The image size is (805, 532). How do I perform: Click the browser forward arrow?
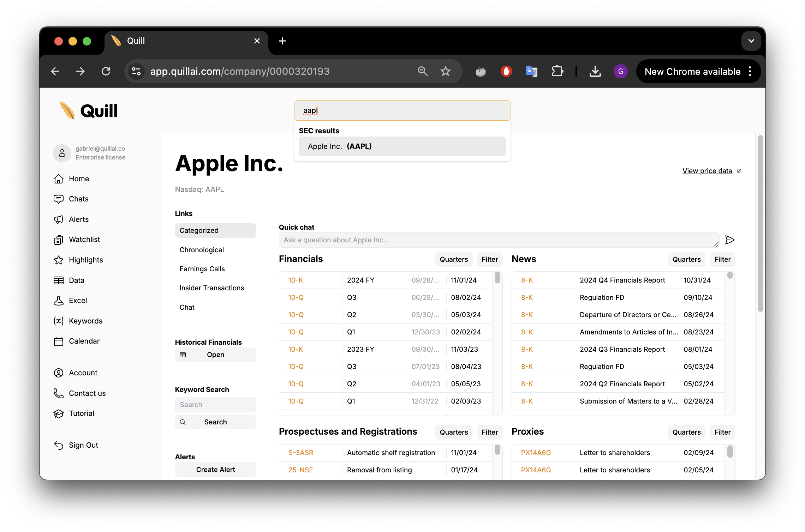pyautogui.click(x=80, y=72)
